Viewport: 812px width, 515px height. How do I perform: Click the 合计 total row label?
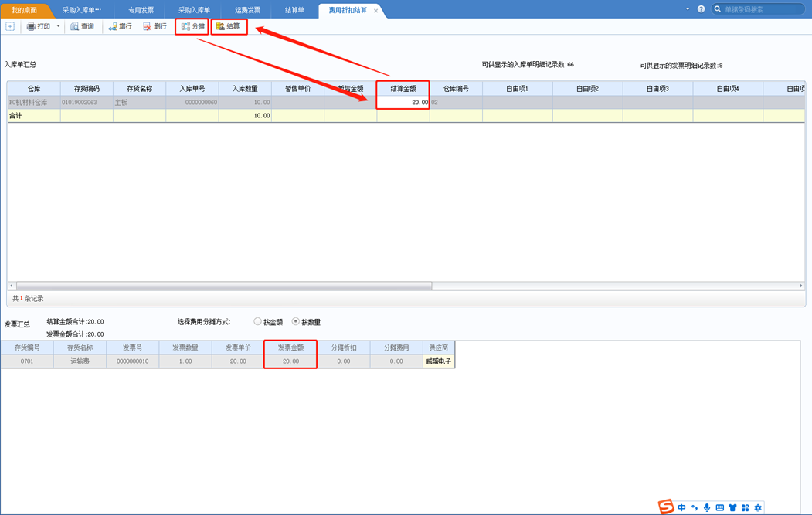click(34, 115)
